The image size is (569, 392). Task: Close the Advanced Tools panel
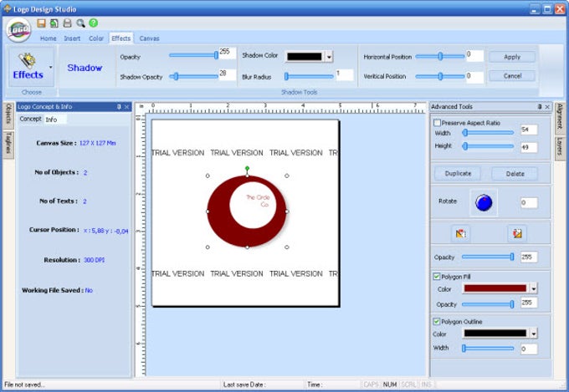(x=547, y=107)
